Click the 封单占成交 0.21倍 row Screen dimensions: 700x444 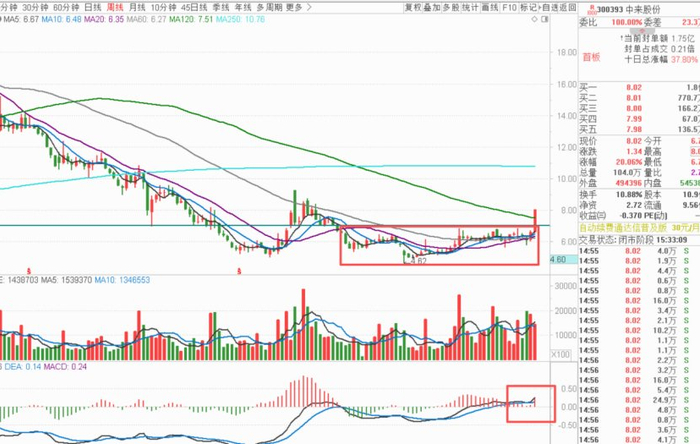point(659,49)
